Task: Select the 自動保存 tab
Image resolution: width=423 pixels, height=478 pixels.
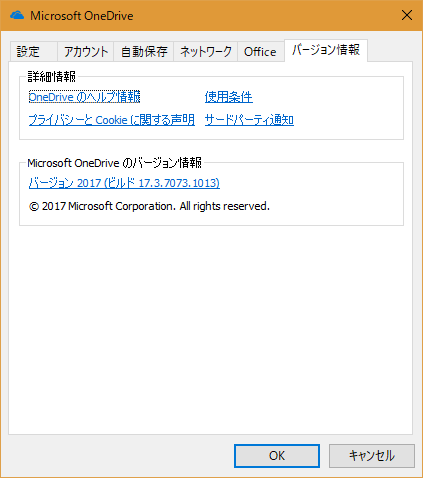Action: pos(144,52)
